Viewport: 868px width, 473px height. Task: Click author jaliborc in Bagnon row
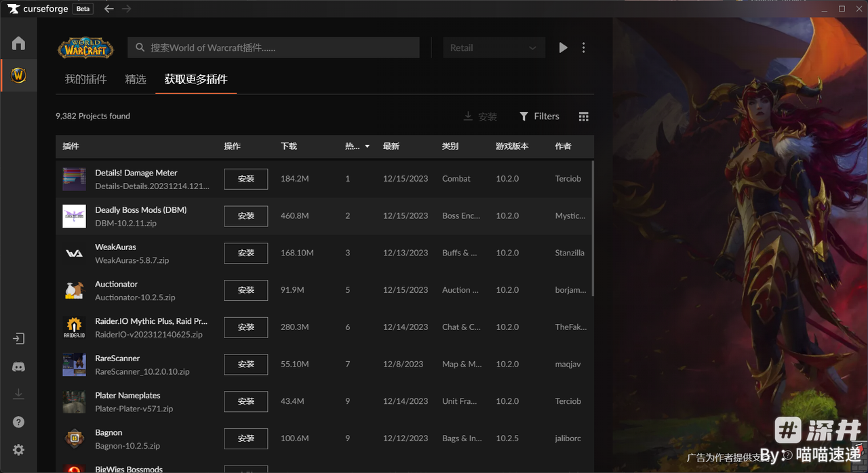click(x=568, y=438)
